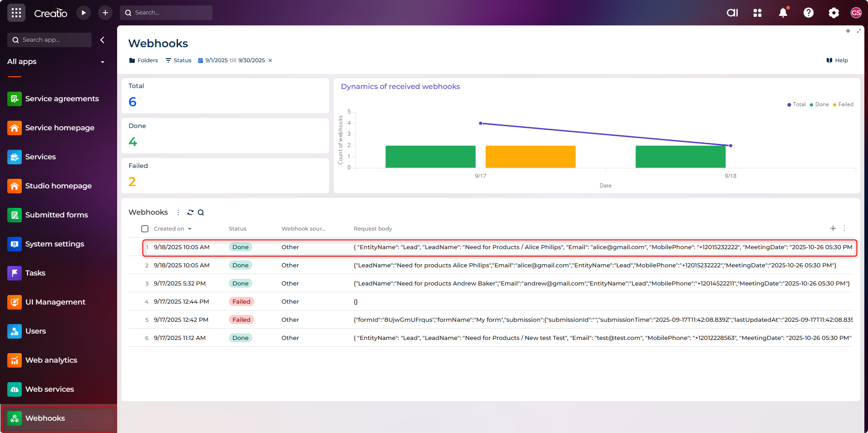Click the Folders filter button

click(143, 60)
